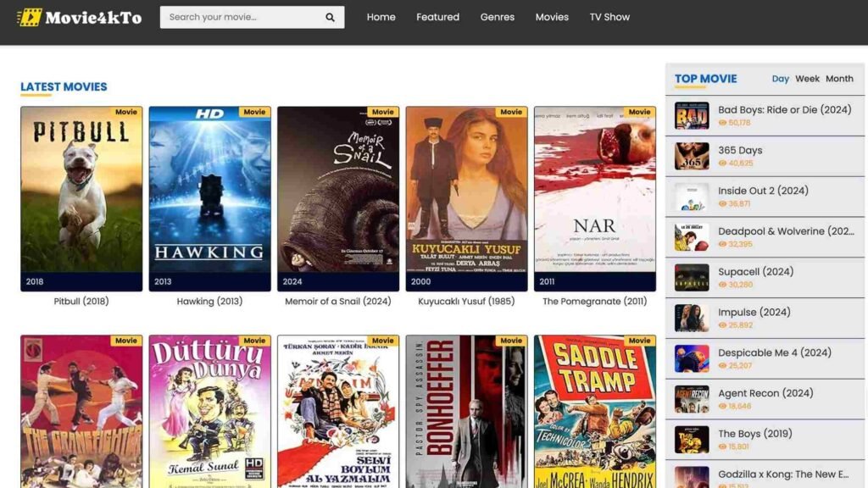Click the Despicable Me 4 list thumbnail
868x488 pixels.
click(692, 358)
